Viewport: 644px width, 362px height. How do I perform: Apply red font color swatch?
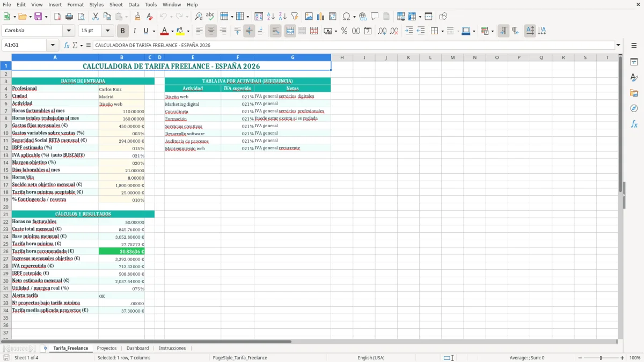pyautogui.click(x=164, y=31)
